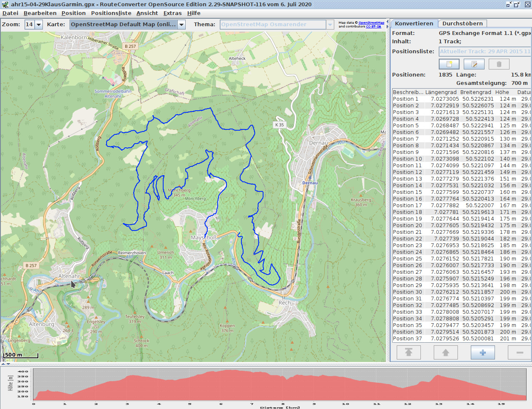Add a new position with plus button
This screenshot has height=409, width=532.
483,352
